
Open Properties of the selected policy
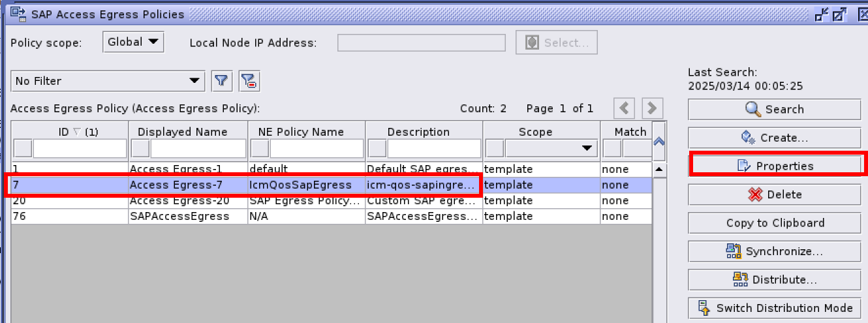point(778,166)
